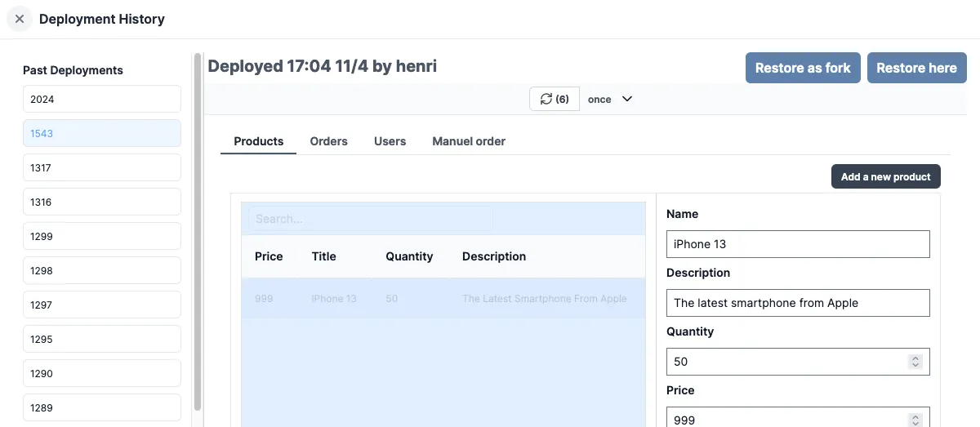Image resolution: width=980 pixels, height=427 pixels.
Task: Click the Restore here button
Action: click(916, 68)
